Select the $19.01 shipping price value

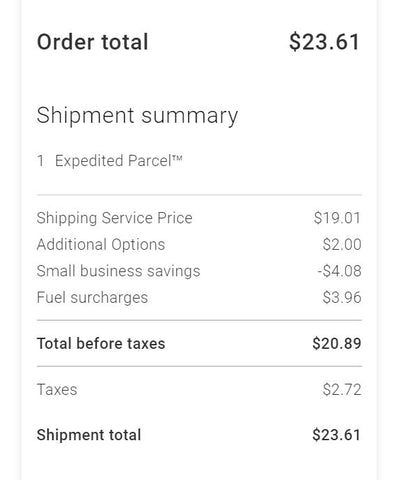coord(337,218)
